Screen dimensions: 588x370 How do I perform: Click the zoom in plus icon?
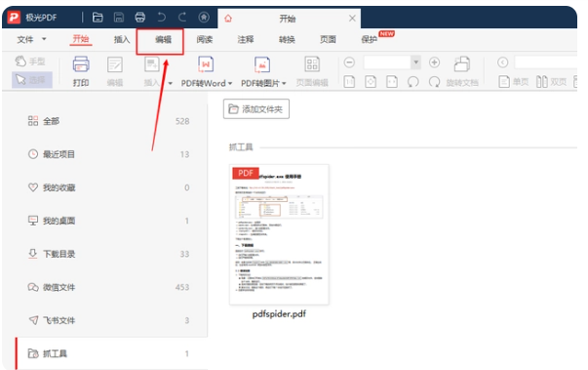click(434, 62)
